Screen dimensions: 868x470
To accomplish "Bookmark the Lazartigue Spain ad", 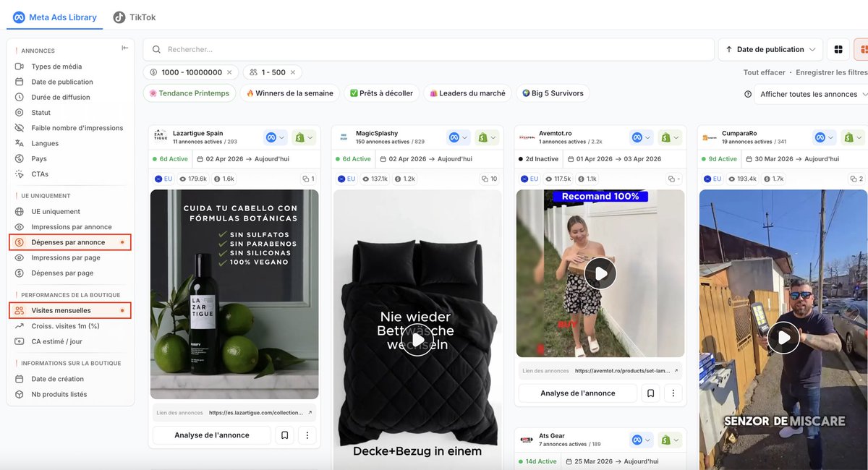I will point(285,435).
